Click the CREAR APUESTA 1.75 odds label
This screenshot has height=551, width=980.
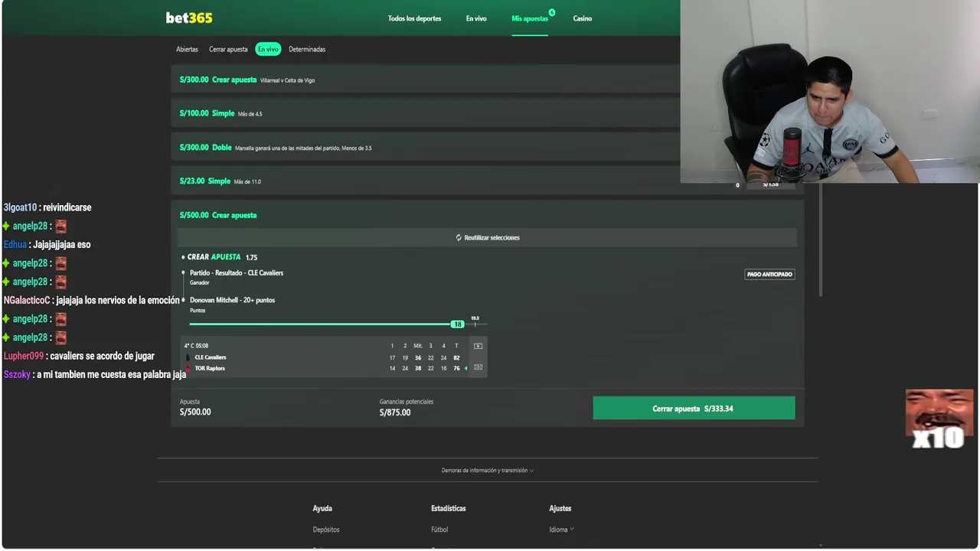pyautogui.click(x=222, y=257)
